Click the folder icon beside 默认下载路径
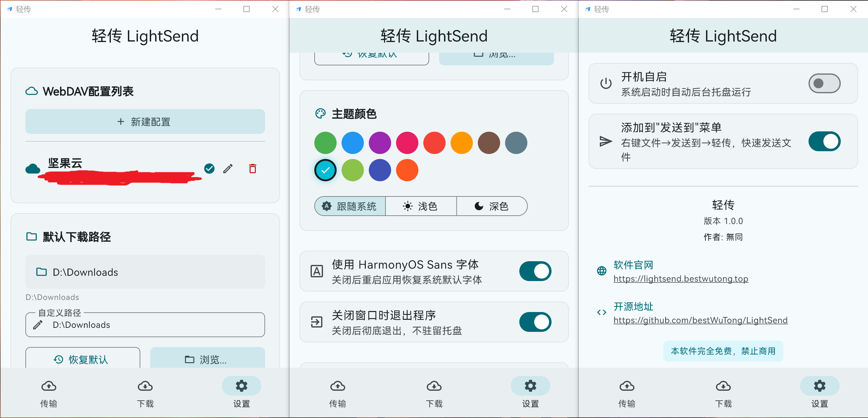868x418 pixels. tap(32, 237)
